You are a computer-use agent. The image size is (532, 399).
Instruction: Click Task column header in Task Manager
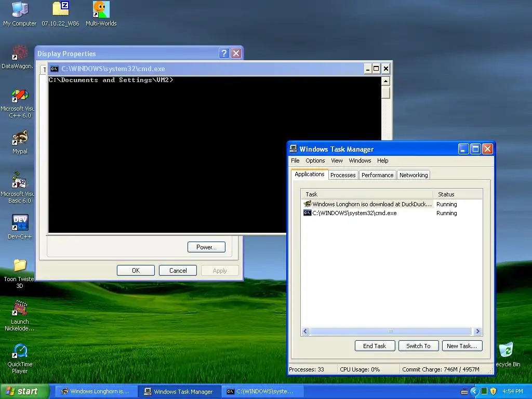pyautogui.click(x=367, y=194)
